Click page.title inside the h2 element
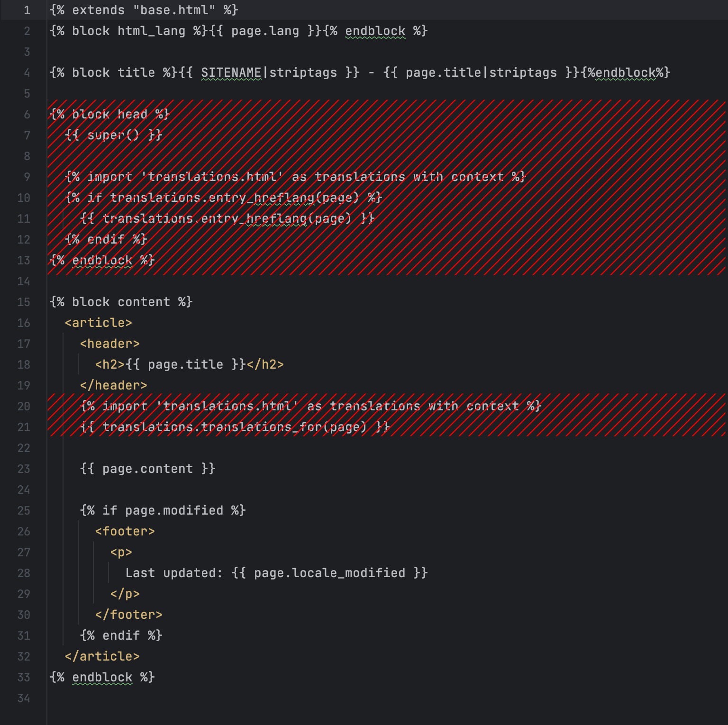 click(x=185, y=365)
